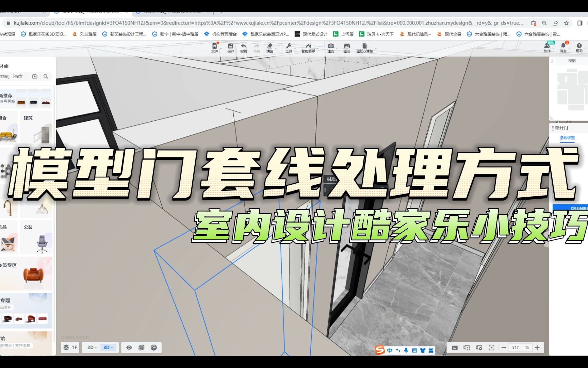Click the cube display mode icon
Image resolution: width=588 pixels, height=368 pixels.
coord(142,348)
